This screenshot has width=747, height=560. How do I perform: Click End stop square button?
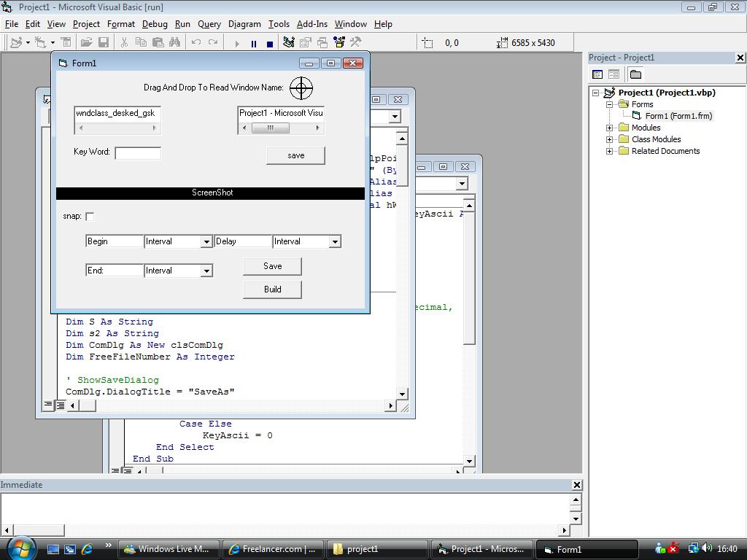270,43
